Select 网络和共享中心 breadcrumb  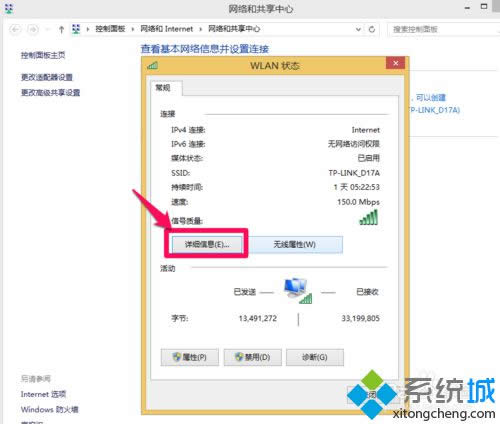click(234, 29)
